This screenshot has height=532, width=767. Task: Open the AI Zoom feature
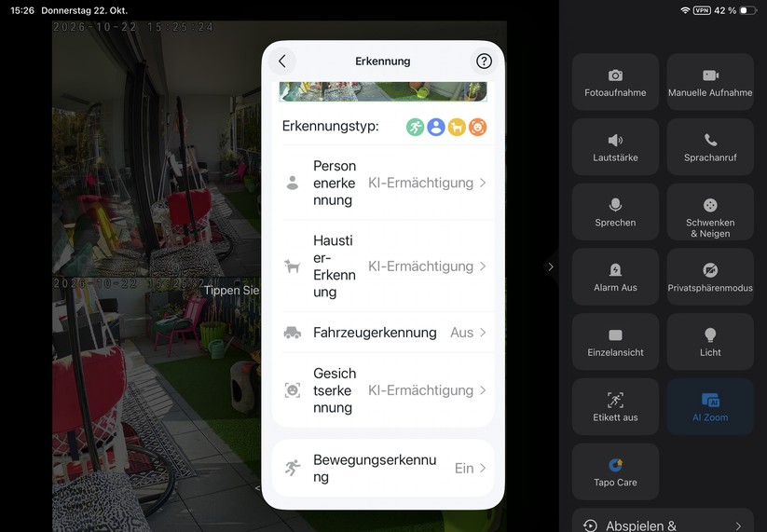[710, 407]
